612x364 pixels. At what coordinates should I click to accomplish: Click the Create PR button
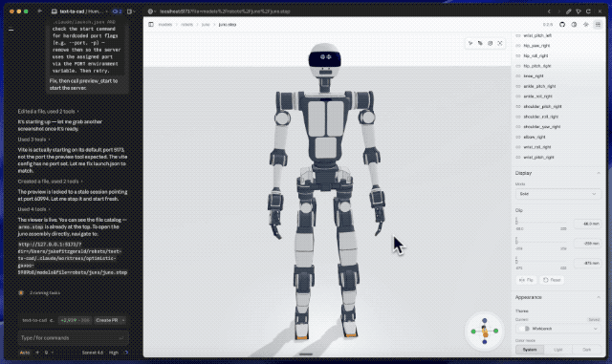(106, 320)
